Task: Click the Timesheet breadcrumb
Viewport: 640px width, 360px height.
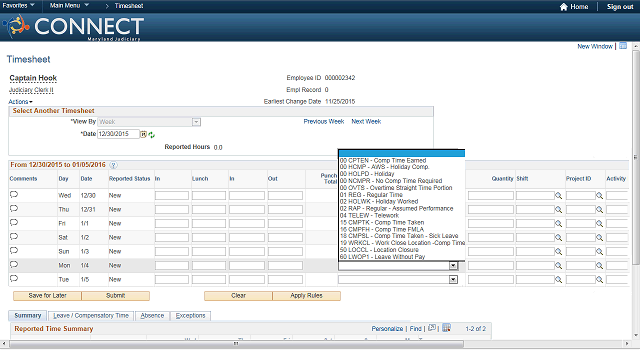Action: tap(129, 6)
